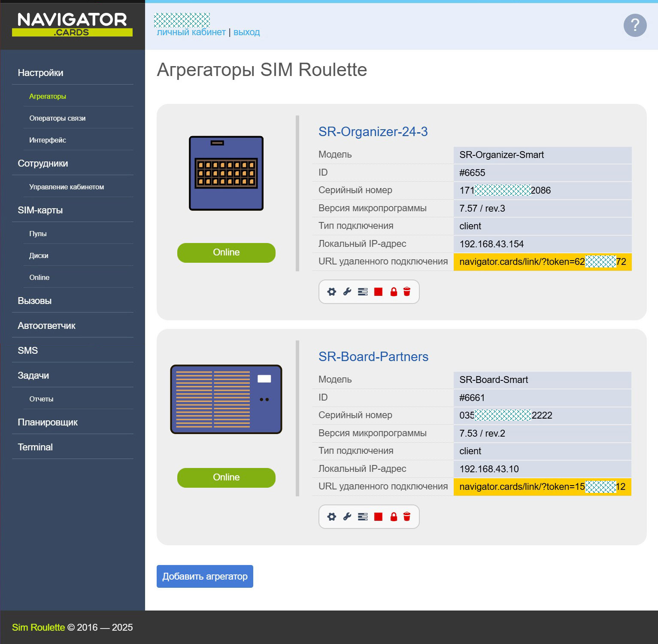Image resolution: width=658 pixels, height=644 pixels.
Task: Open gear settings for SR-Organizer-24-3
Action: click(x=331, y=292)
